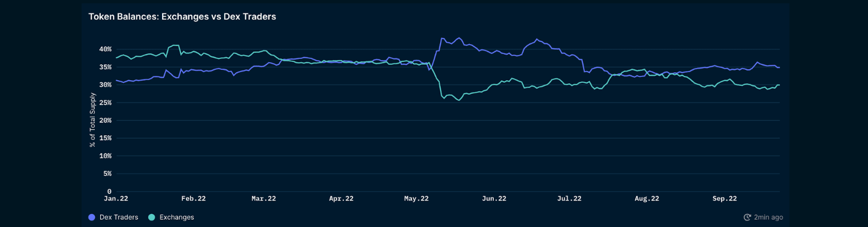Toggle the Exchanges series label

[176, 217]
